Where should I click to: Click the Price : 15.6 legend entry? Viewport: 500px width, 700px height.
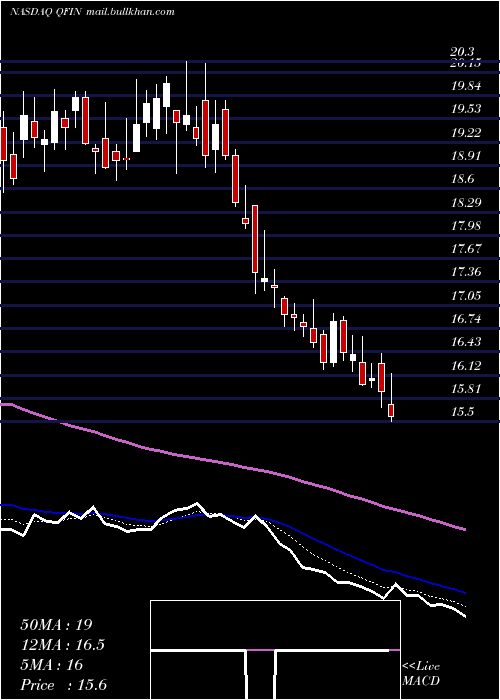point(63,685)
